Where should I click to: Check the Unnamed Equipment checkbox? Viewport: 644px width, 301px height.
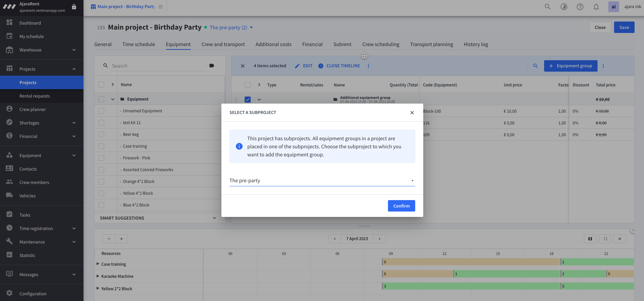coord(101,111)
